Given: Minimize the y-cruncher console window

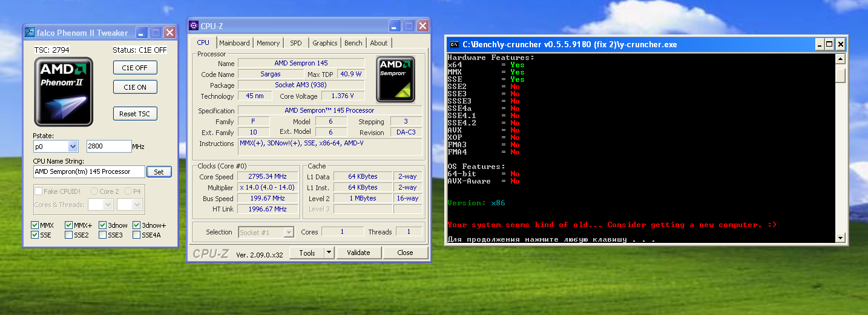Looking at the screenshot, I should [819, 44].
